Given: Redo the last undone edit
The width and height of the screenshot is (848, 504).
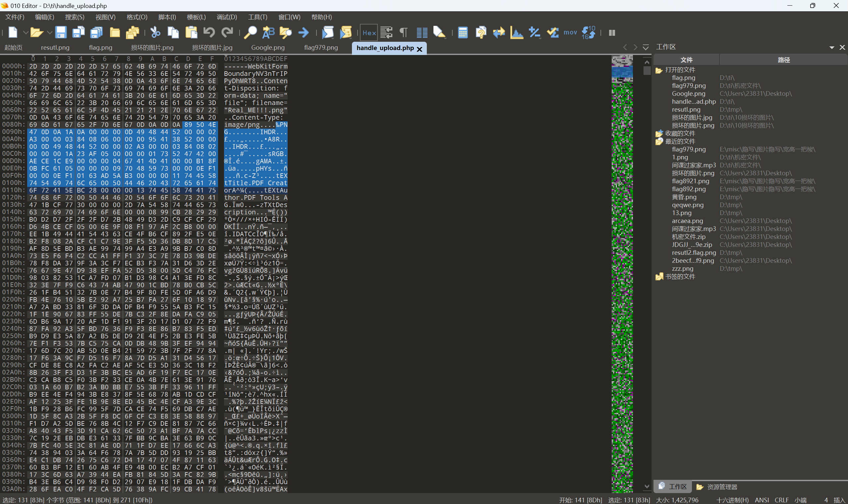Looking at the screenshot, I should point(227,32).
